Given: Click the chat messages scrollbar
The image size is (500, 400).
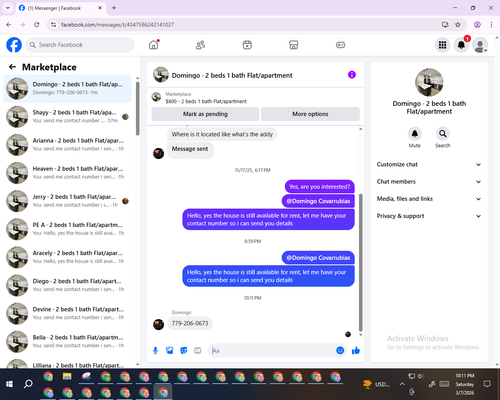Looking at the screenshot, I should coord(360,262).
